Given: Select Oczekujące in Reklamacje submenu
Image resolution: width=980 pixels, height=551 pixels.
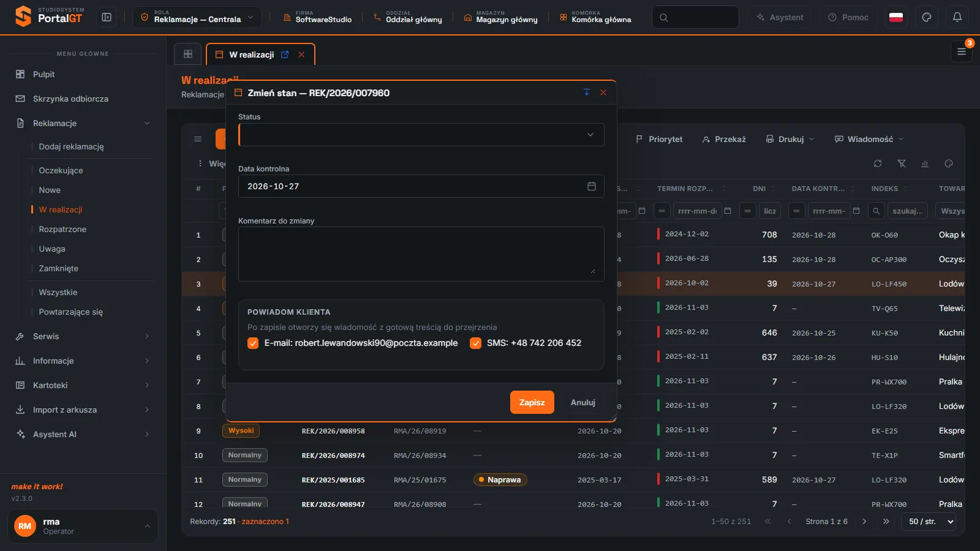Looking at the screenshot, I should point(61,170).
